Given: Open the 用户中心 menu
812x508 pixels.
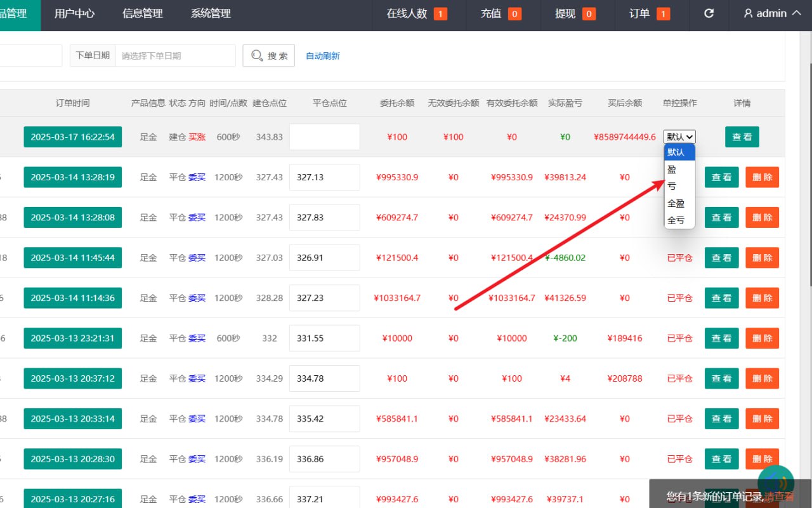Looking at the screenshot, I should point(75,13).
